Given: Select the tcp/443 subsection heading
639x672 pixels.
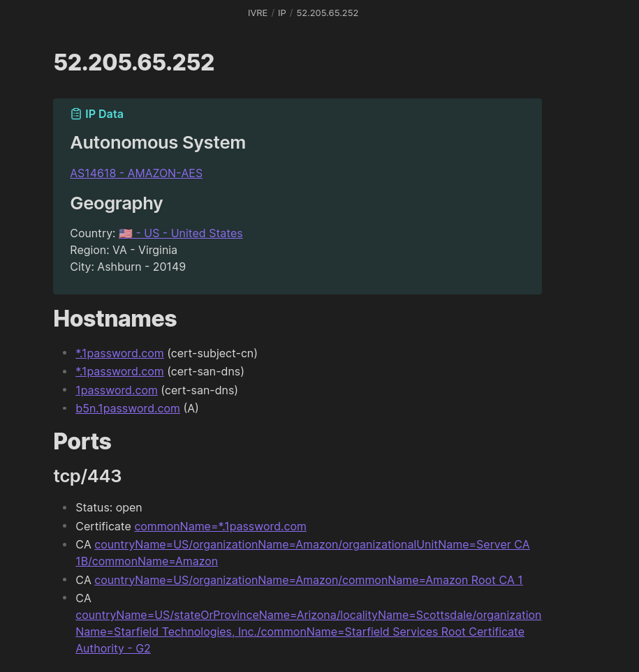Looking at the screenshot, I should tap(87, 476).
